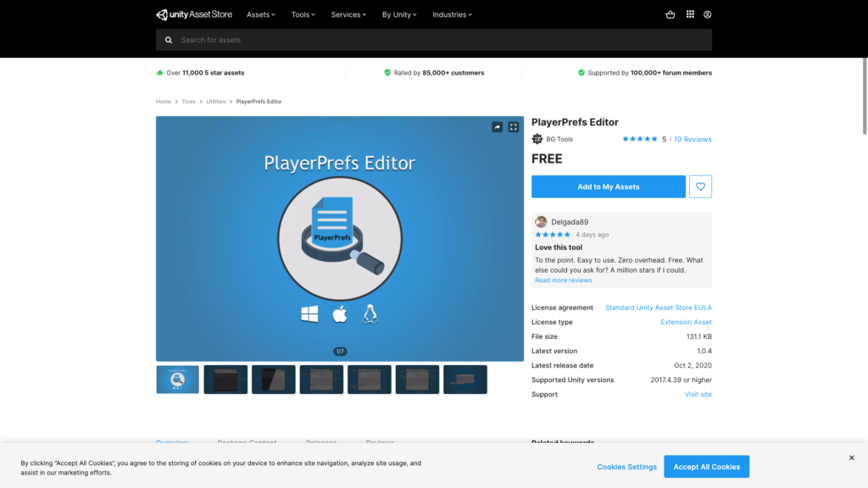Open the account profile icon
868x488 pixels.
(708, 14)
